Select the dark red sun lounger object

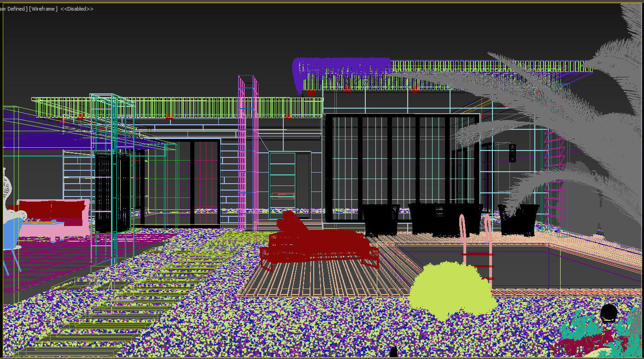tap(319, 242)
